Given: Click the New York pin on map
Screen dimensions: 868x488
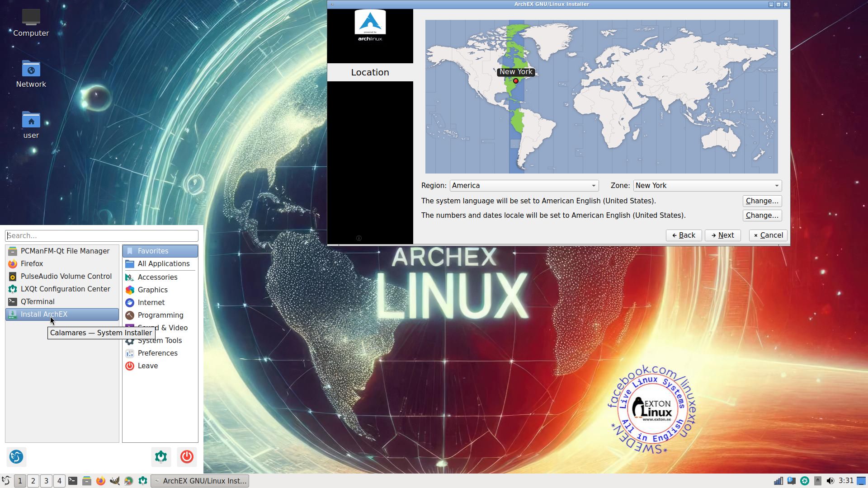Looking at the screenshot, I should pyautogui.click(x=515, y=81).
